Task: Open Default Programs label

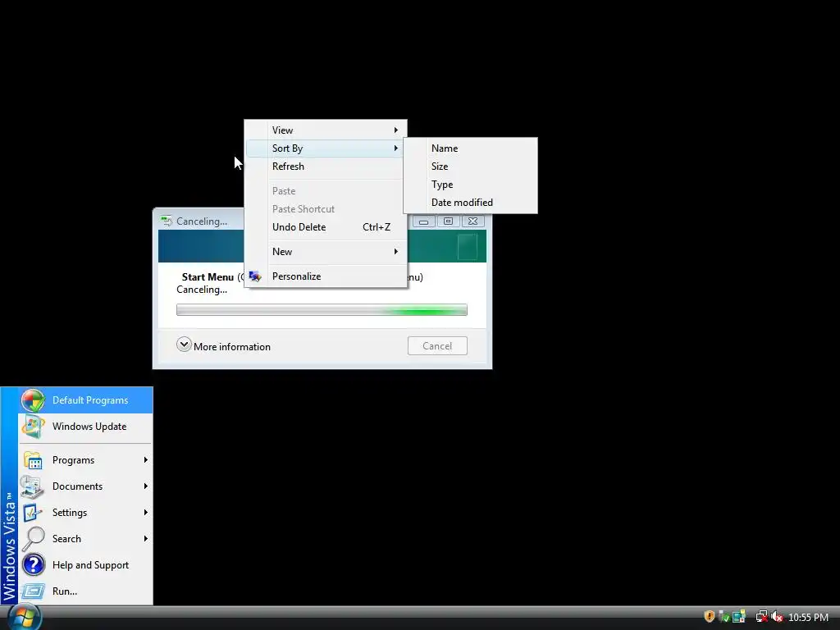Action: [x=90, y=400]
